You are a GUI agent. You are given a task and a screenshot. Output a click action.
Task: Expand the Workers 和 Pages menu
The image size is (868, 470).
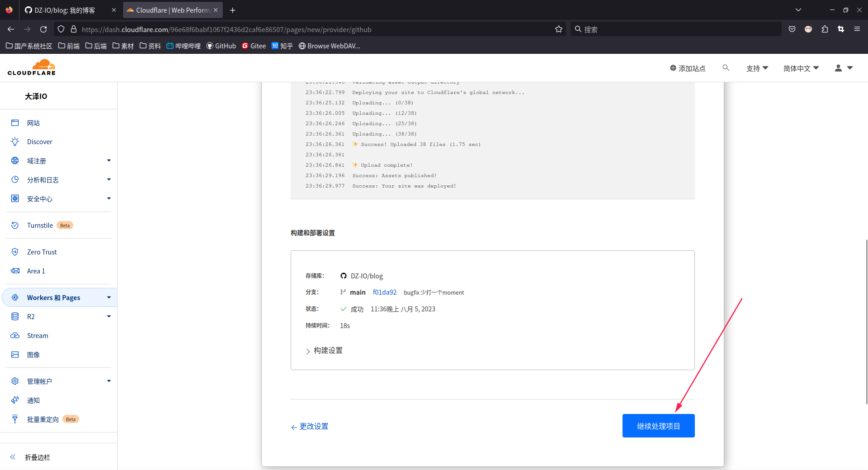tap(108, 297)
